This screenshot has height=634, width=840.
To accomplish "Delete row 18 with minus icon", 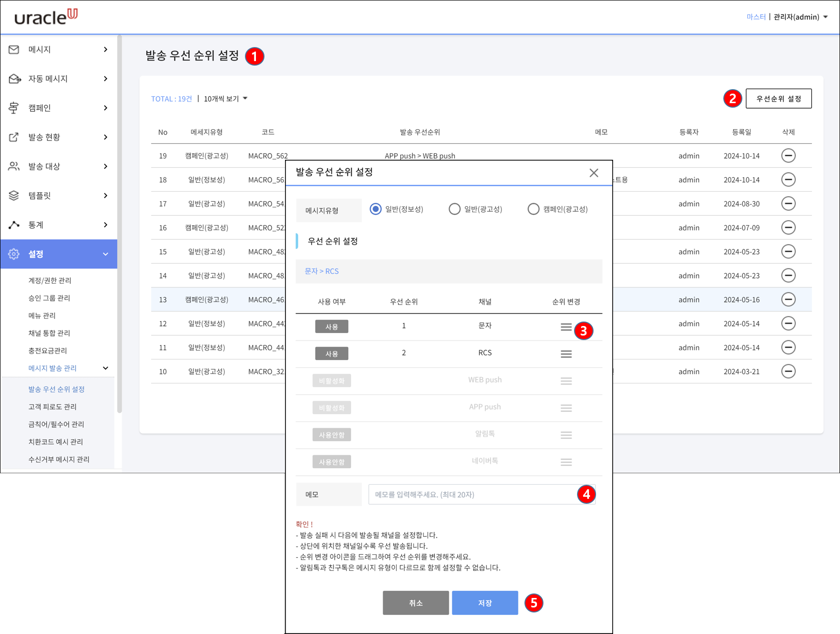I will (x=788, y=180).
